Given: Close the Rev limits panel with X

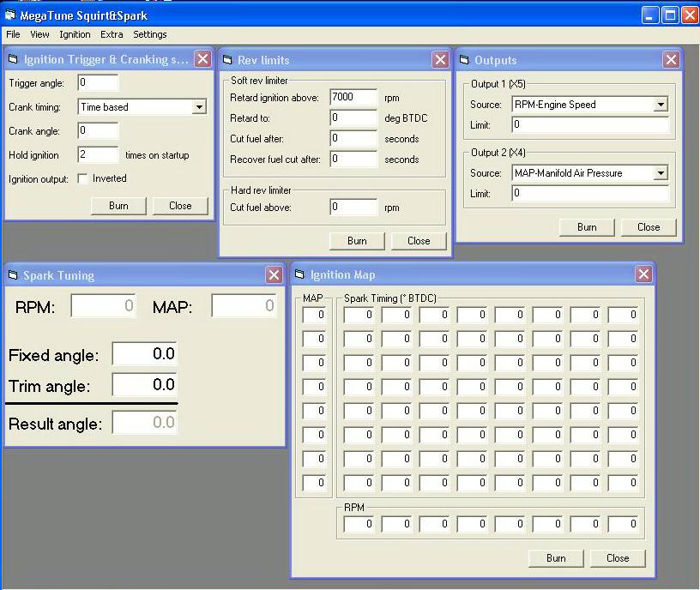Looking at the screenshot, I should click(440, 59).
